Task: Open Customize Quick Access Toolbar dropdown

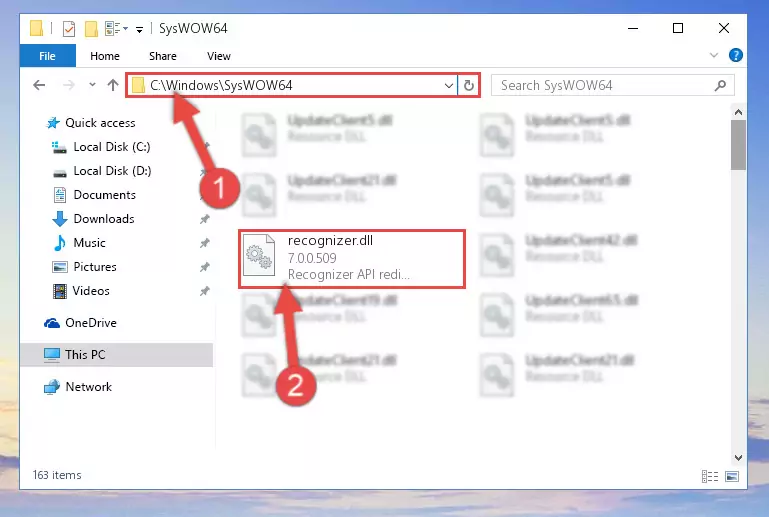Action: tap(139, 30)
